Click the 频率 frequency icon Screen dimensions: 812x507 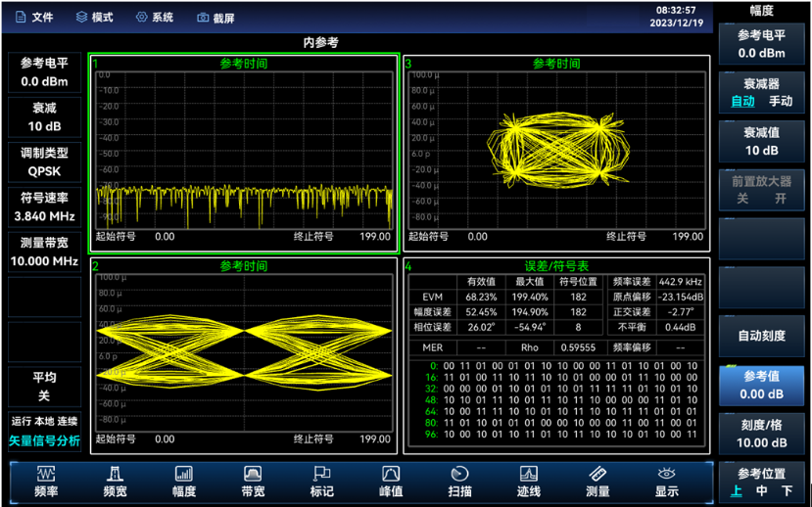[46, 482]
